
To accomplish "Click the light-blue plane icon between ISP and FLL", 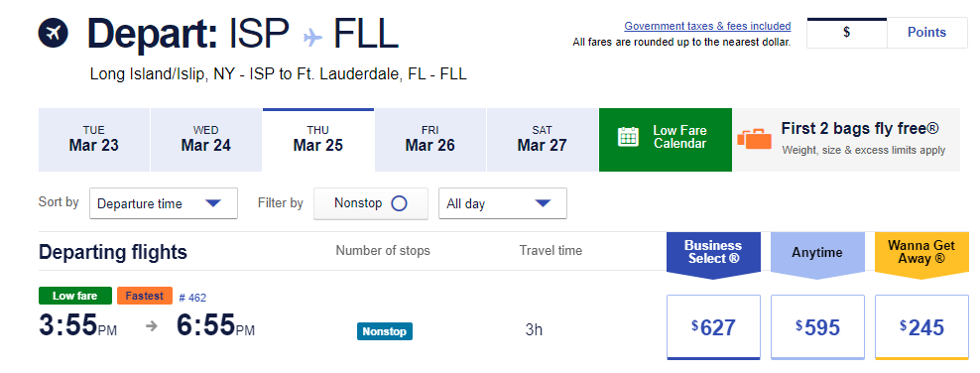I will pos(312,37).
